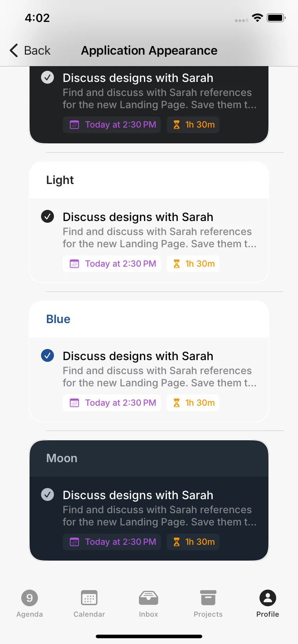Viewport: 298px width, 644px height.
Task: Select the Light theme header
Action: 149,180
